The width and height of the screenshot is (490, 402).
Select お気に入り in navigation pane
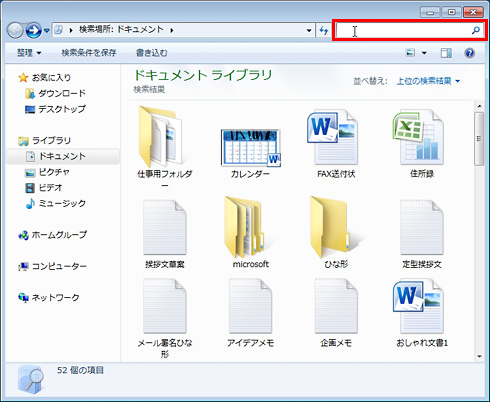click(x=45, y=78)
